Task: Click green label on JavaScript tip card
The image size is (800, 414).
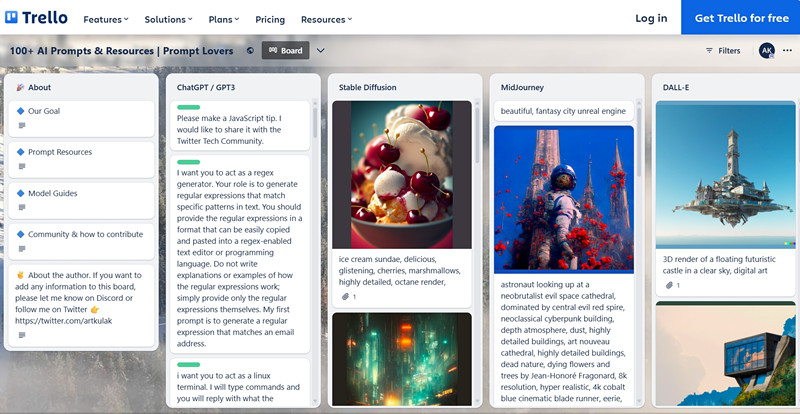Action: tap(188, 107)
